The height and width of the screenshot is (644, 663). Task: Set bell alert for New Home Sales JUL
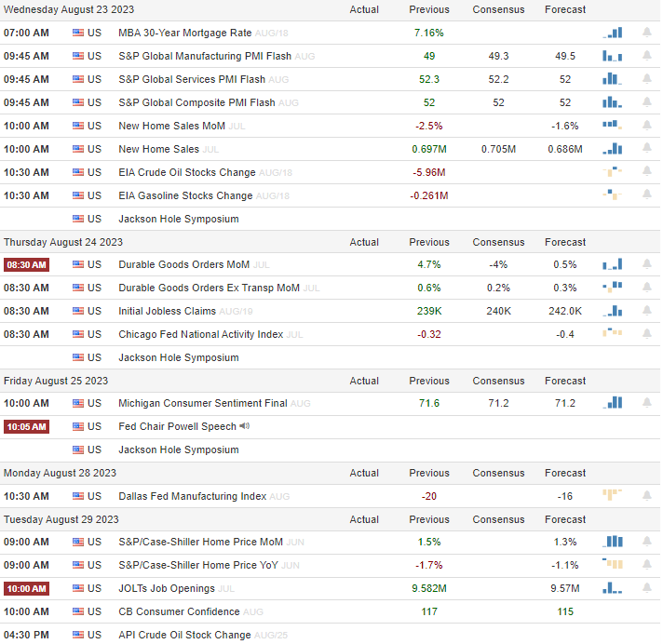click(x=646, y=148)
